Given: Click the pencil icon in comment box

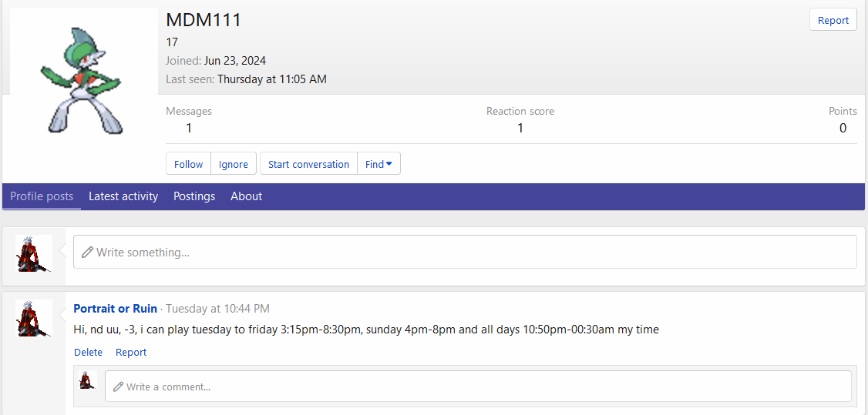Looking at the screenshot, I should [118, 387].
